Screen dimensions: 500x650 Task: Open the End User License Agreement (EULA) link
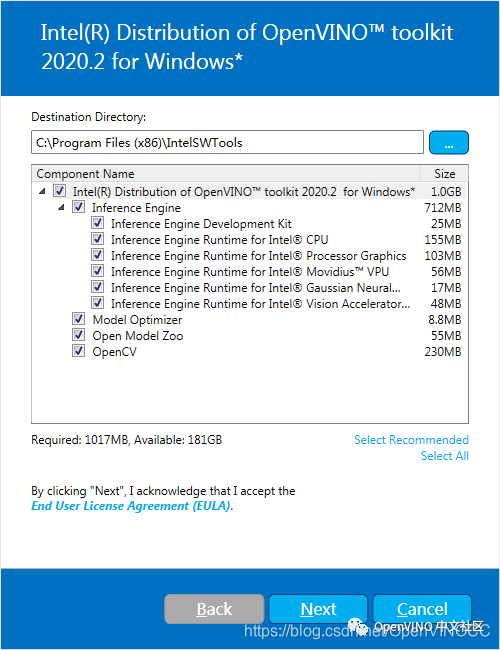[x=132, y=506]
